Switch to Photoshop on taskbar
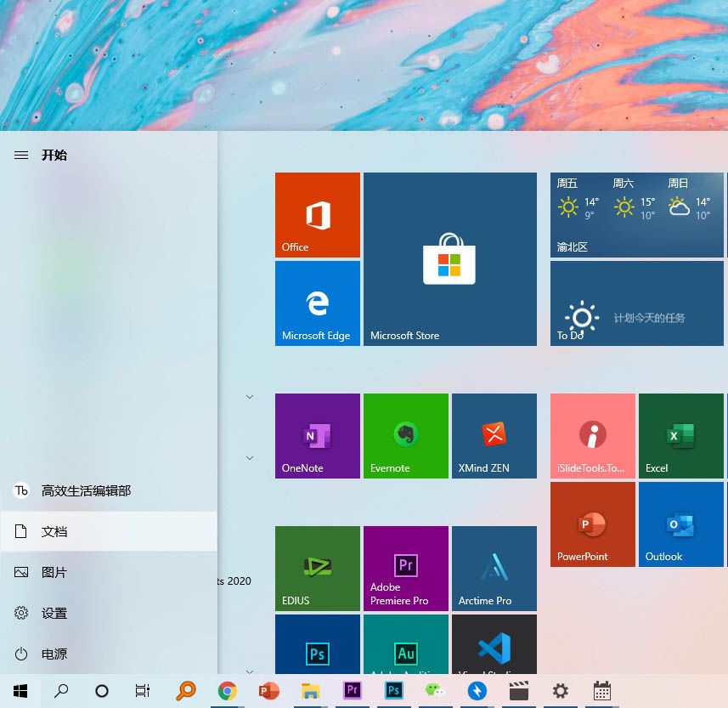 [393, 691]
